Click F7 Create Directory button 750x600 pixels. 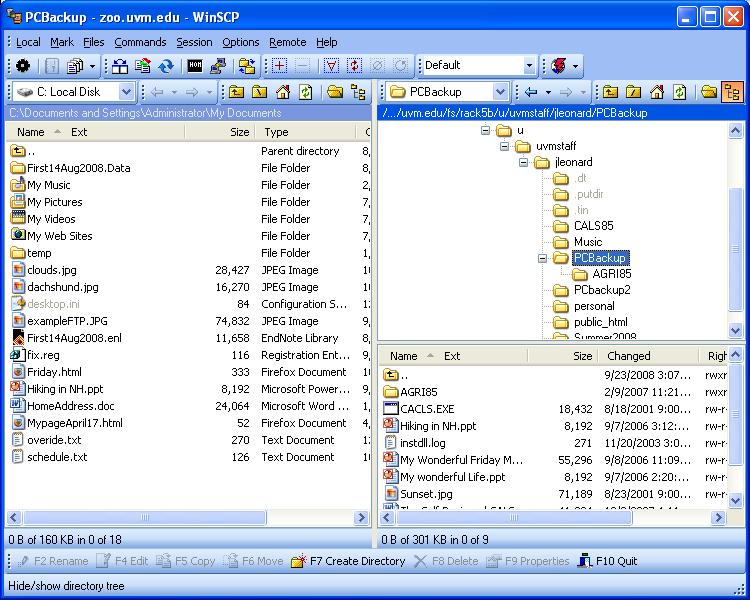click(x=348, y=561)
